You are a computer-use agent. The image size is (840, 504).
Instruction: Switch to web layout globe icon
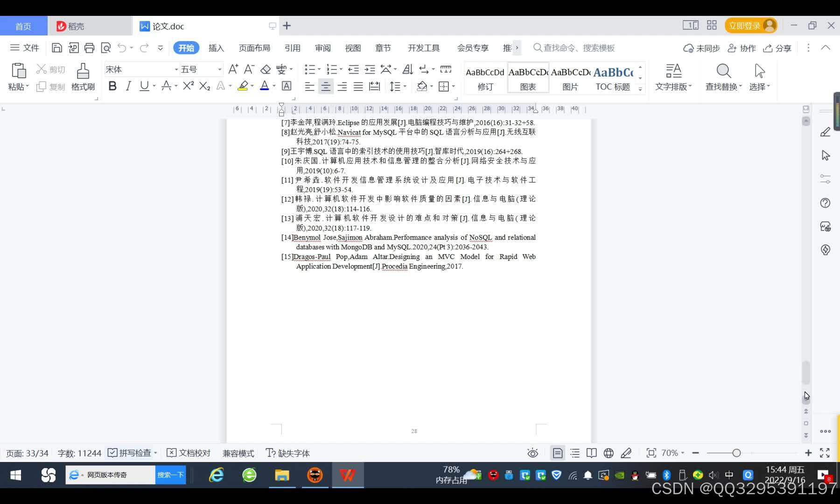[x=609, y=453]
